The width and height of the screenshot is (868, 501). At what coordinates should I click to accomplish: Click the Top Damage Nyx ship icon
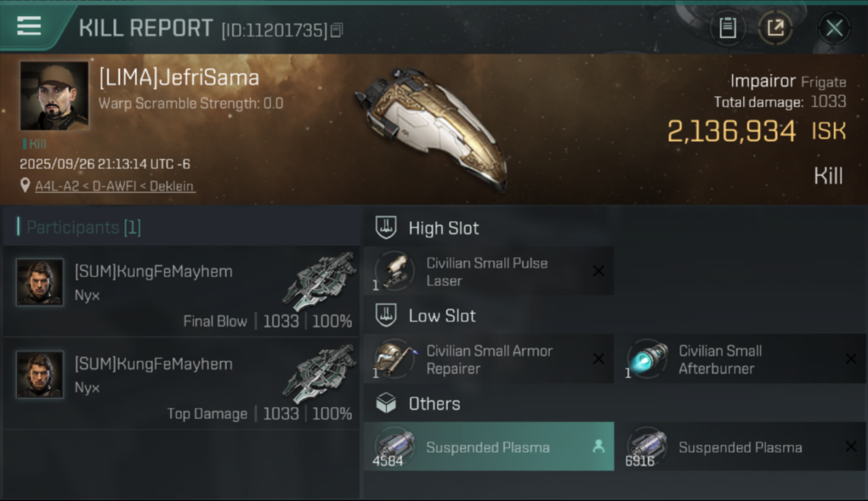pyautogui.click(x=319, y=373)
